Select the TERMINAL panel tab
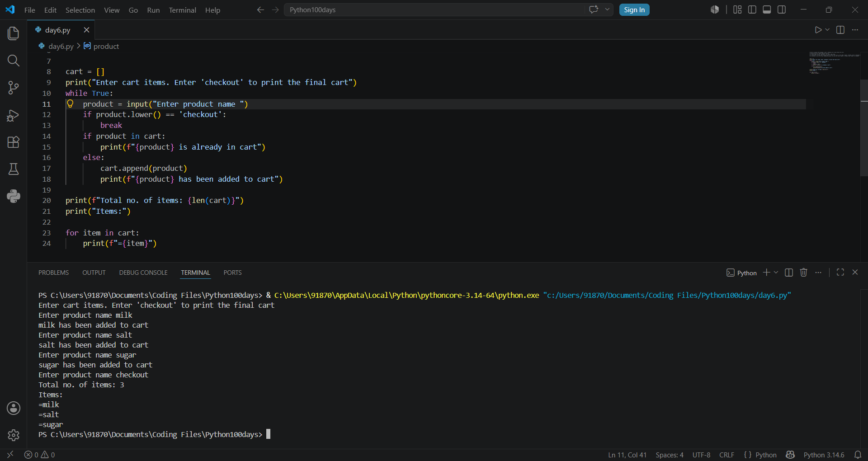 (x=195, y=273)
